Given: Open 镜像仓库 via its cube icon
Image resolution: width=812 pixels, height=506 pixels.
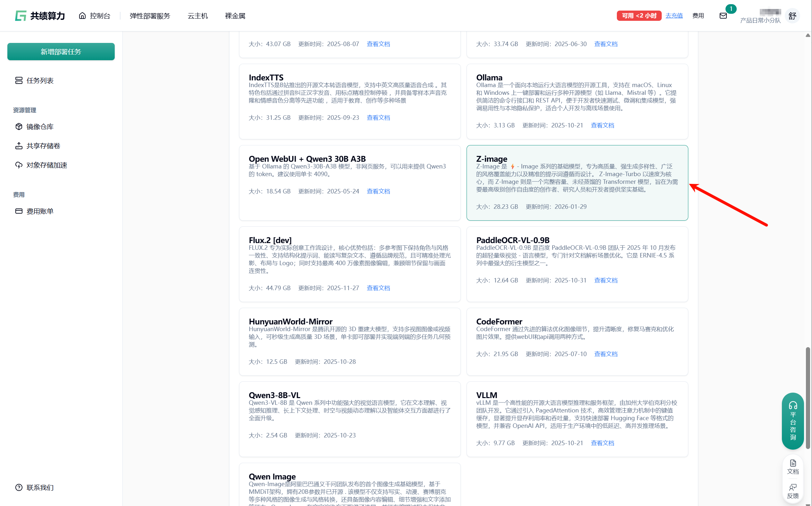Looking at the screenshot, I should point(19,126).
